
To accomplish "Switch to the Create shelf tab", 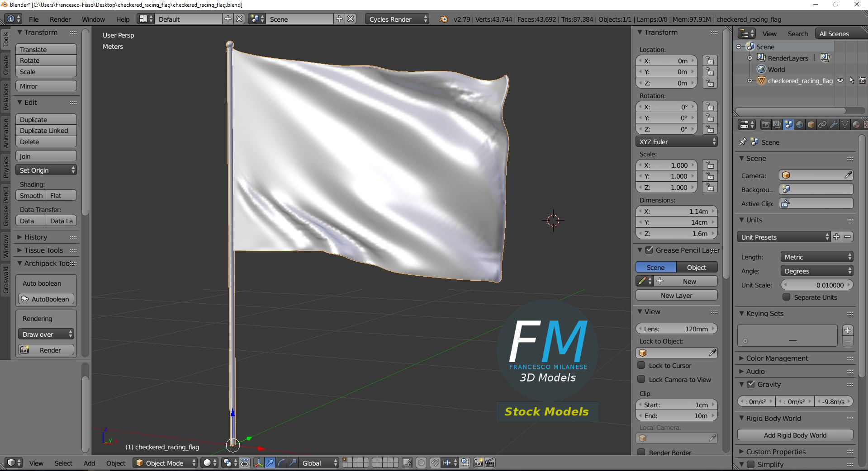I will point(5,65).
